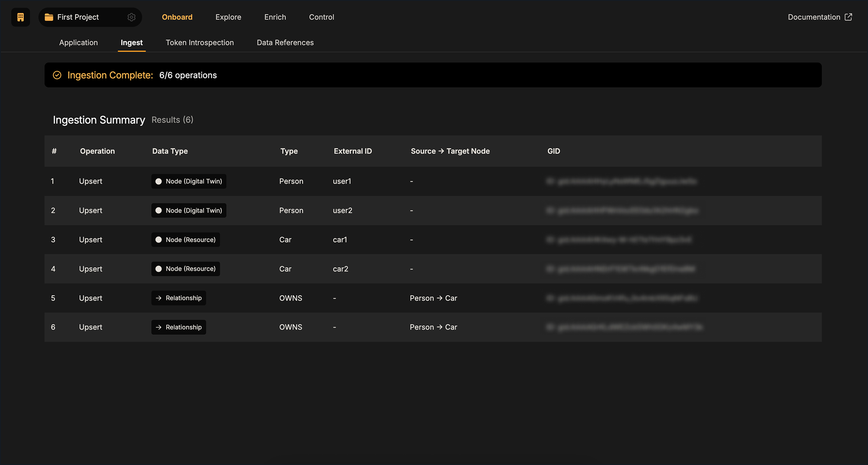Switch to the Explore section

point(228,17)
